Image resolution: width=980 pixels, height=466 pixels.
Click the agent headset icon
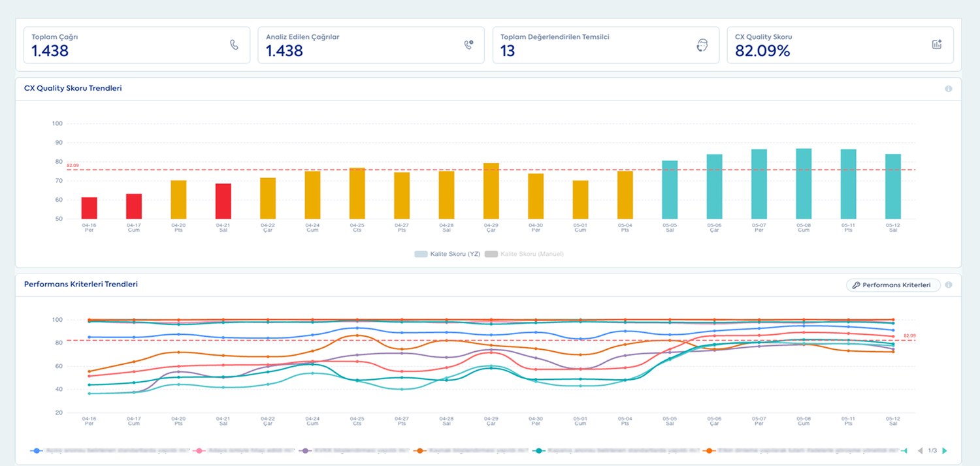(702, 44)
